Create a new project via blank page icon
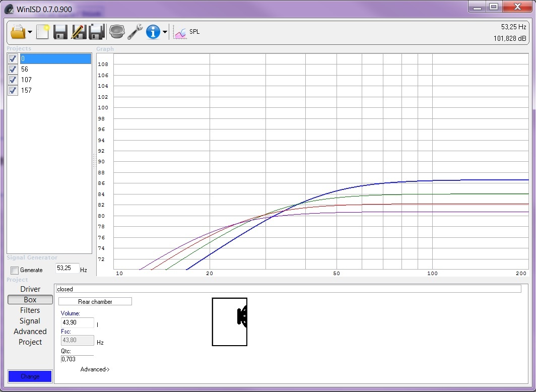 click(x=43, y=32)
